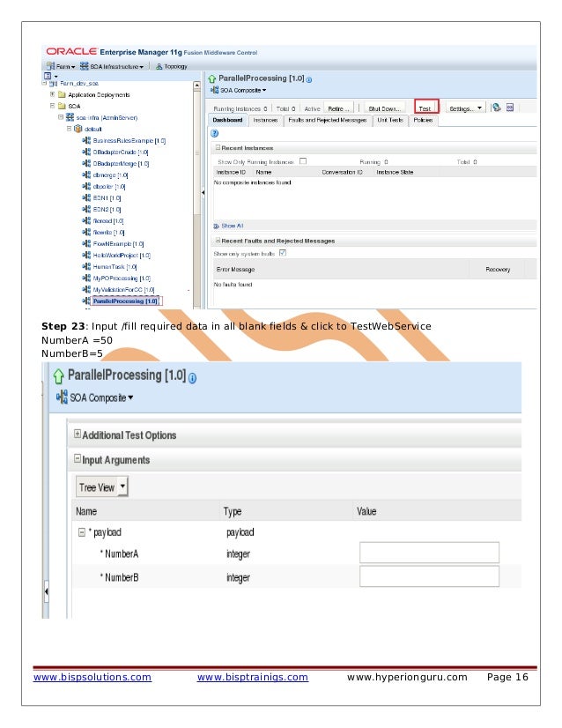
Task: Click the default partition icon
Action: [78, 129]
